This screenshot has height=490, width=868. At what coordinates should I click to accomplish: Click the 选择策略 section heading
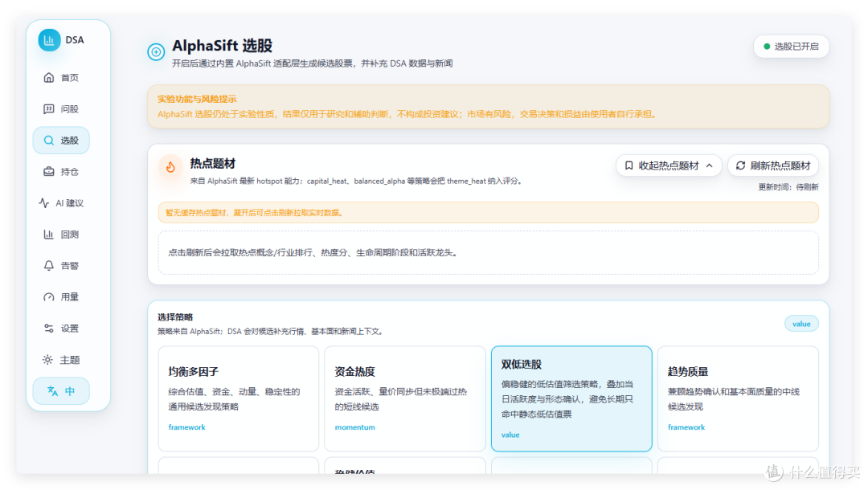pyautogui.click(x=175, y=317)
